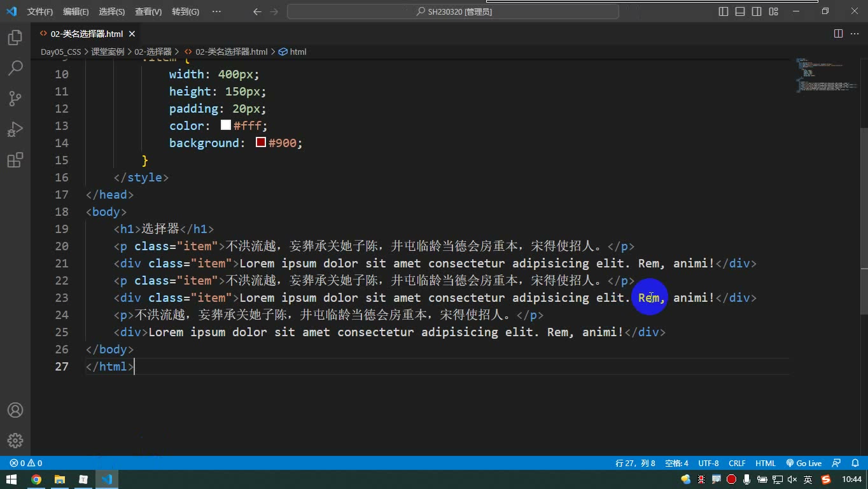Viewport: 868px width, 489px height.
Task: Toggle the bottom panel layout button
Action: pos(740,11)
